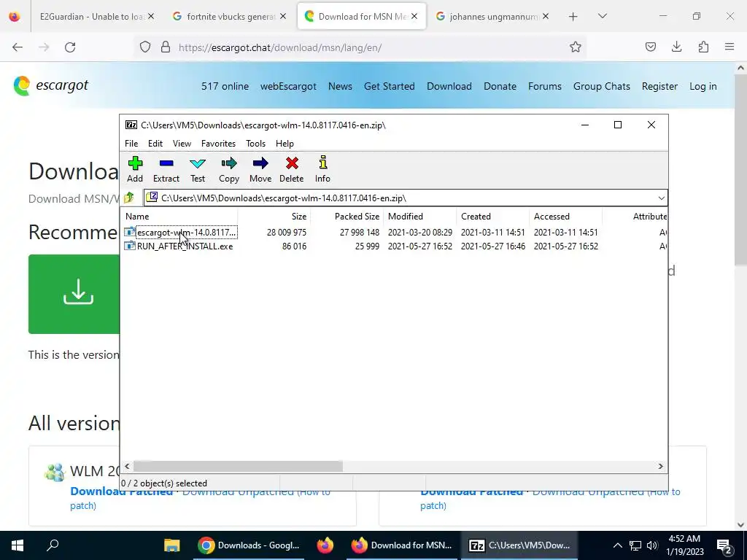Open the Firefox Extensions puzzle icon
The width and height of the screenshot is (747, 560).
pyautogui.click(x=703, y=47)
